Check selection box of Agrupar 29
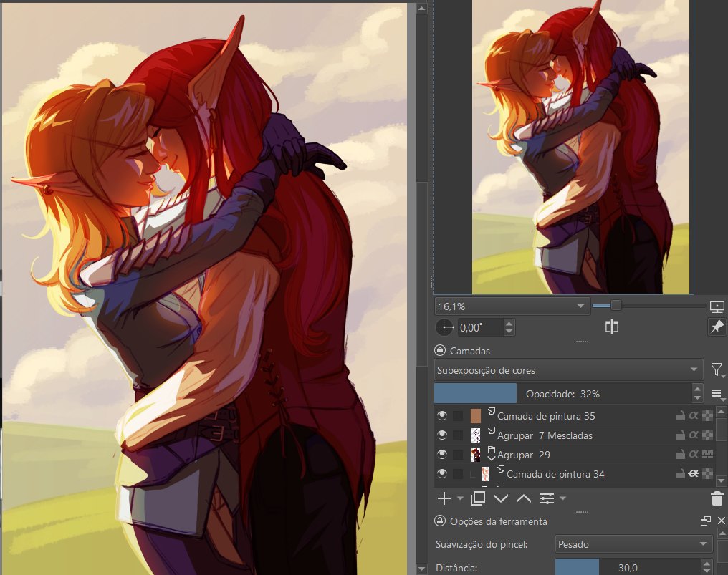This screenshot has height=575, width=728. point(458,454)
